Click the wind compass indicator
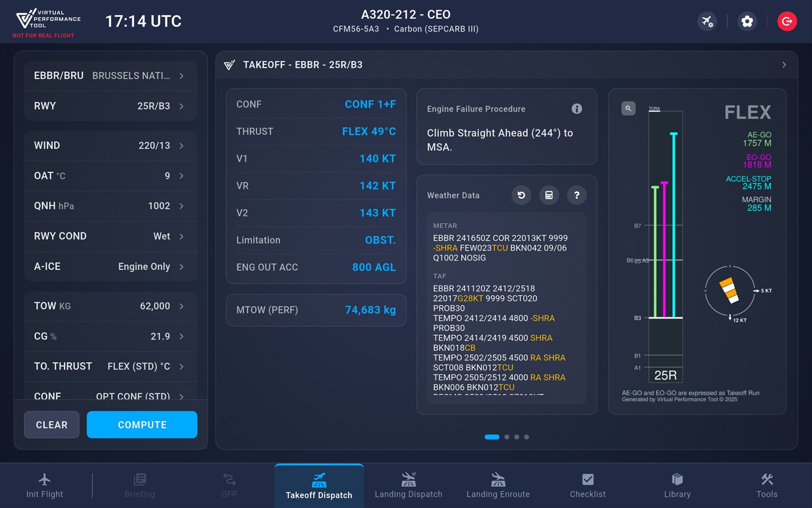This screenshot has width=812, height=508. tap(730, 291)
